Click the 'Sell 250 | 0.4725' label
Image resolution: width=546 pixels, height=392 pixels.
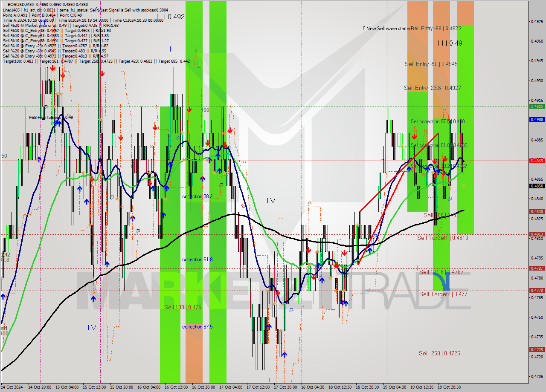point(439,353)
